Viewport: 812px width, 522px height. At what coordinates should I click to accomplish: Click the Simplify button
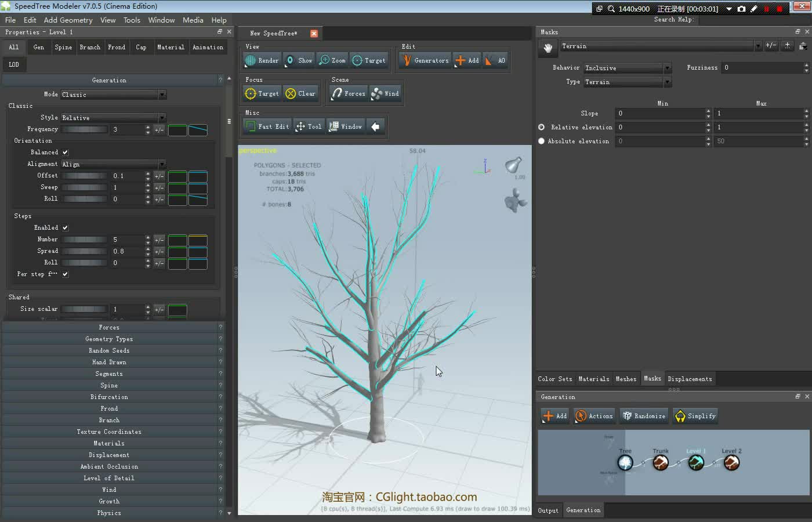pyautogui.click(x=695, y=416)
